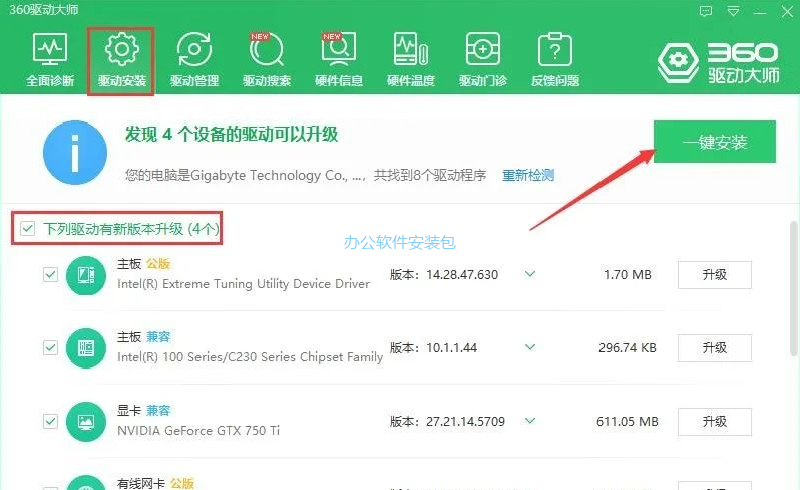
Task: Select the 驱动安装 driver install tab
Action: (121, 61)
